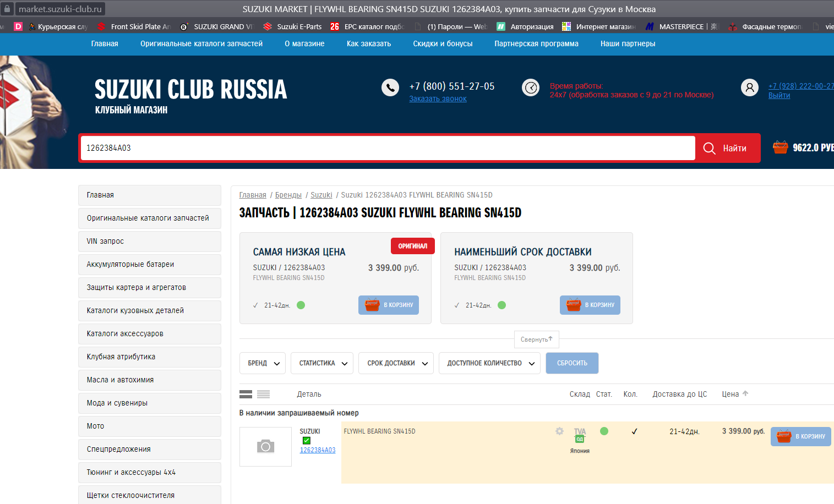The width and height of the screenshot is (834, 504).
Task: Click the gear icon in the result row
Action: [x=559, y=431]
